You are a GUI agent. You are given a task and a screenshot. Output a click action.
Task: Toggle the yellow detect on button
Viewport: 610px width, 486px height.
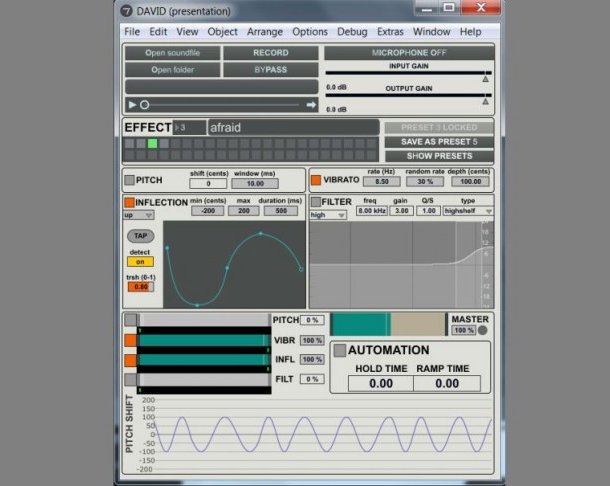140,262
